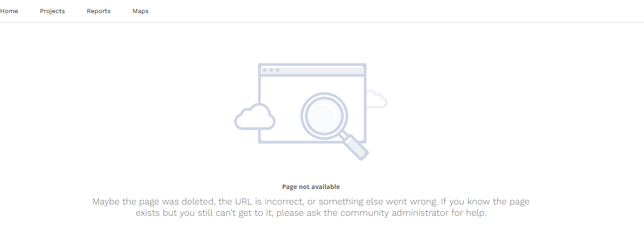The height and width of the screenshot is (241, 644).
Task: Switch to the Maps page
Action: click(141, 11)
